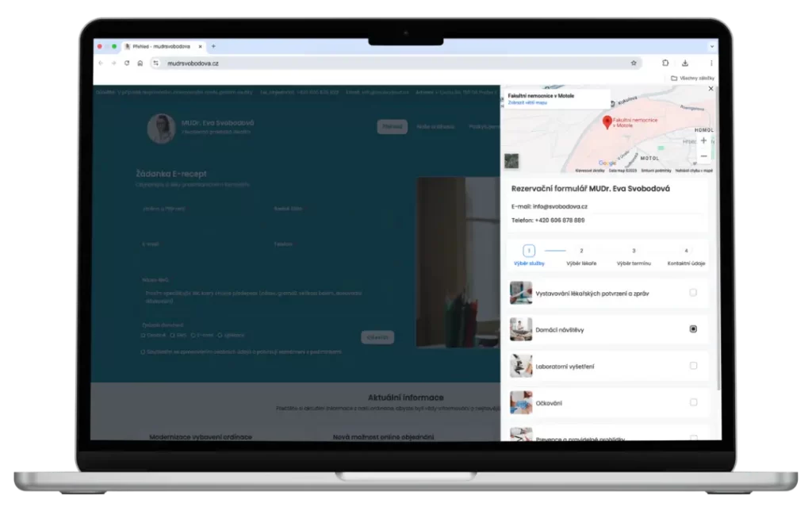Click the Přehled navigation button

click(392, 126)
